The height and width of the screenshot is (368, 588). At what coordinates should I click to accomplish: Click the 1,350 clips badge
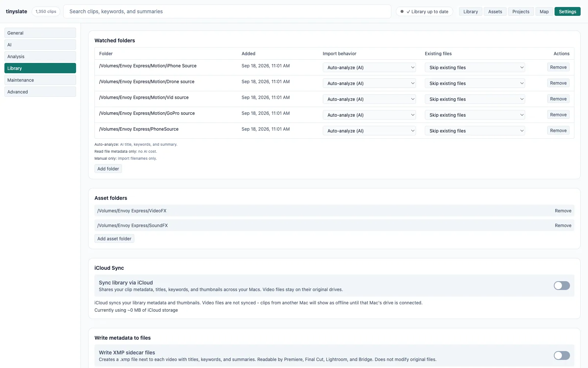[46, 11]
